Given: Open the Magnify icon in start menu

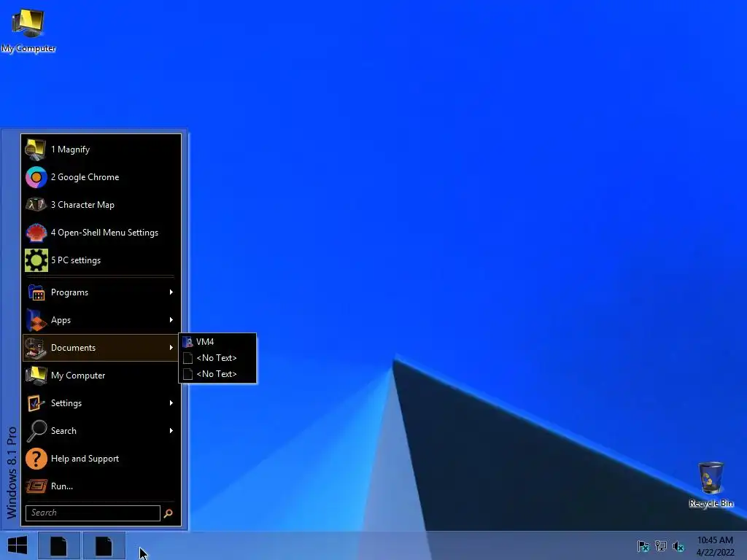Looking at the screenshot, I should coord(36,149).
